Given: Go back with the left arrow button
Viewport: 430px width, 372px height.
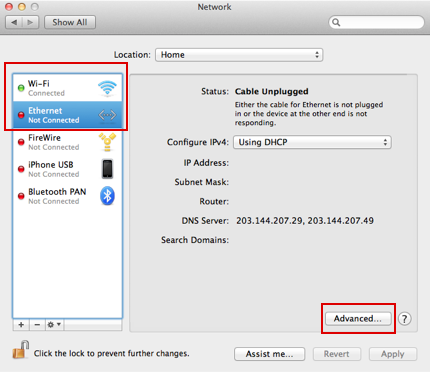Looking at the screenshot, I should tap(14, 22).
